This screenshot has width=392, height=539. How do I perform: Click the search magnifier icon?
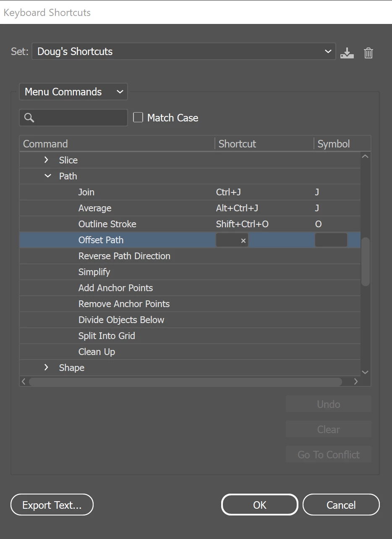29,118
